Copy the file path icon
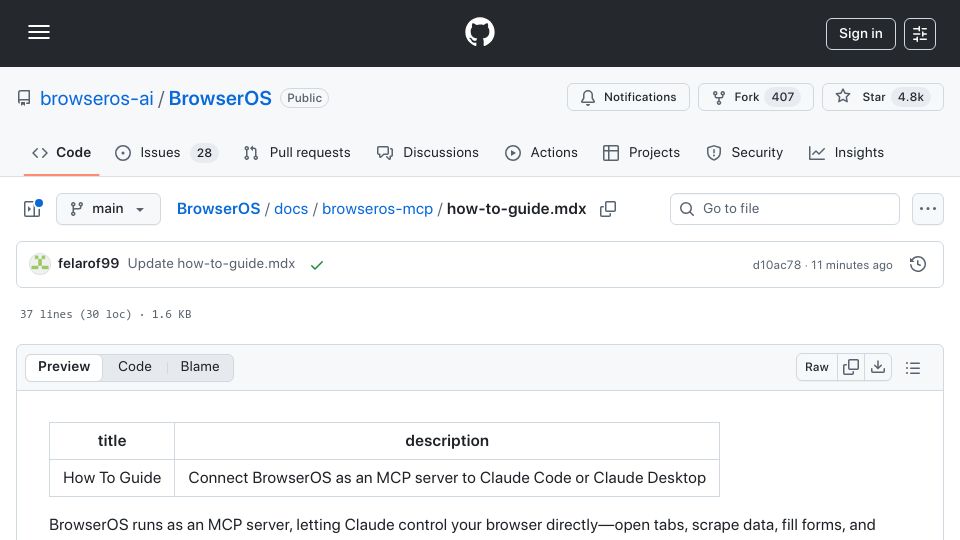The width and height of the screenshot is (960, 540). [608, 209]
